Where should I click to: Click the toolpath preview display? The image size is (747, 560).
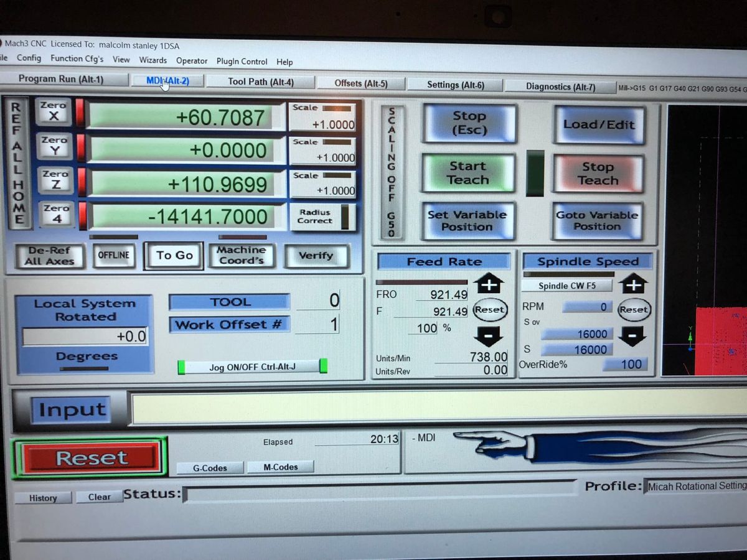tap(704, 240)
